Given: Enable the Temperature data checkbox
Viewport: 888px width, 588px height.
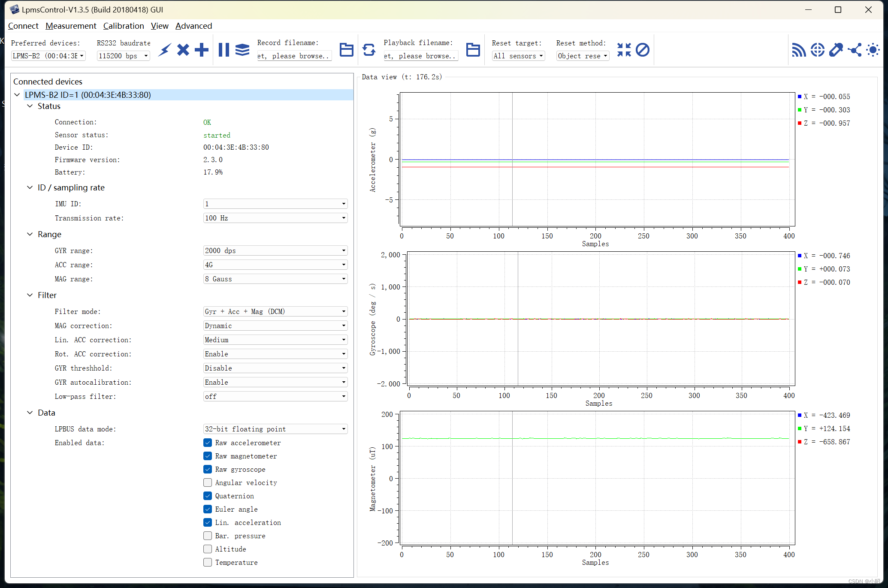Looking at the screenshot, I should pyautogui.click(x=208, y=562).
